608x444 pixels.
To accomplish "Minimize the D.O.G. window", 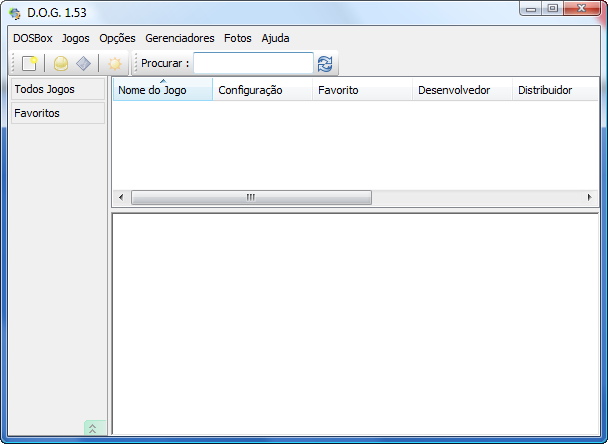I will click(531, 9).
